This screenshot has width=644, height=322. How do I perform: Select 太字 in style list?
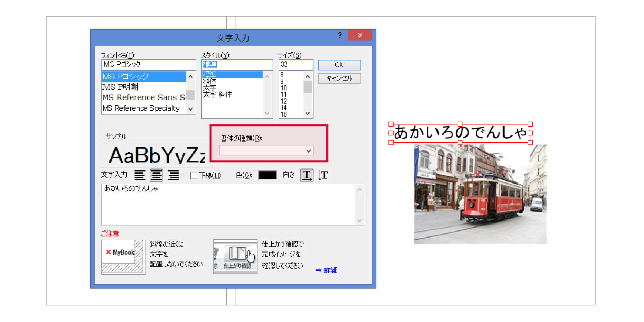pos(232,88)
